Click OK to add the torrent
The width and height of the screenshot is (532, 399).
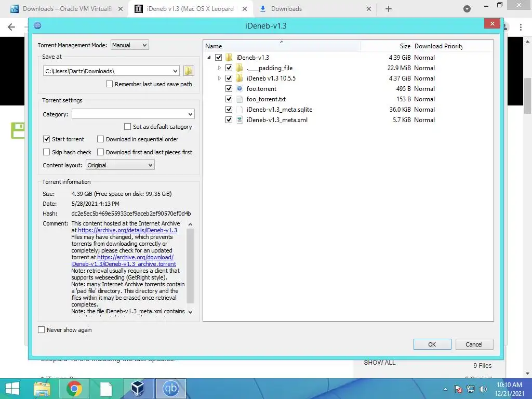[432, 344]
